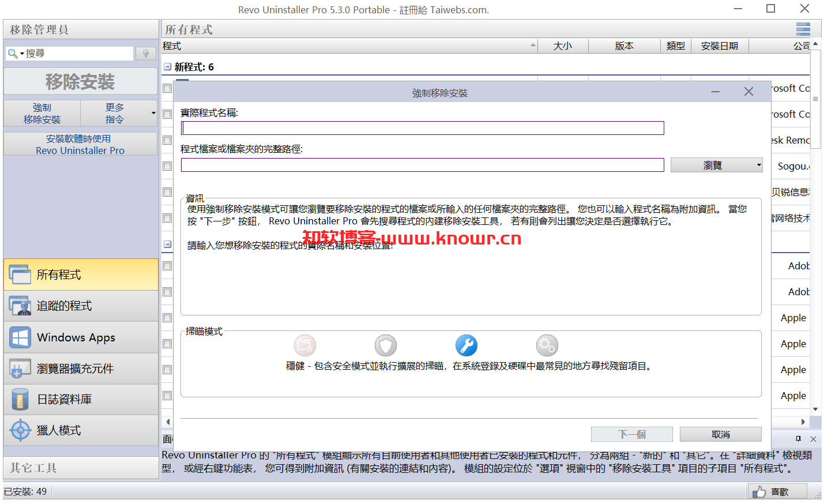This screenshot has width=824, height=504.
Task: Select the gears custom scan mode icon
Action: tap(547, 345)
